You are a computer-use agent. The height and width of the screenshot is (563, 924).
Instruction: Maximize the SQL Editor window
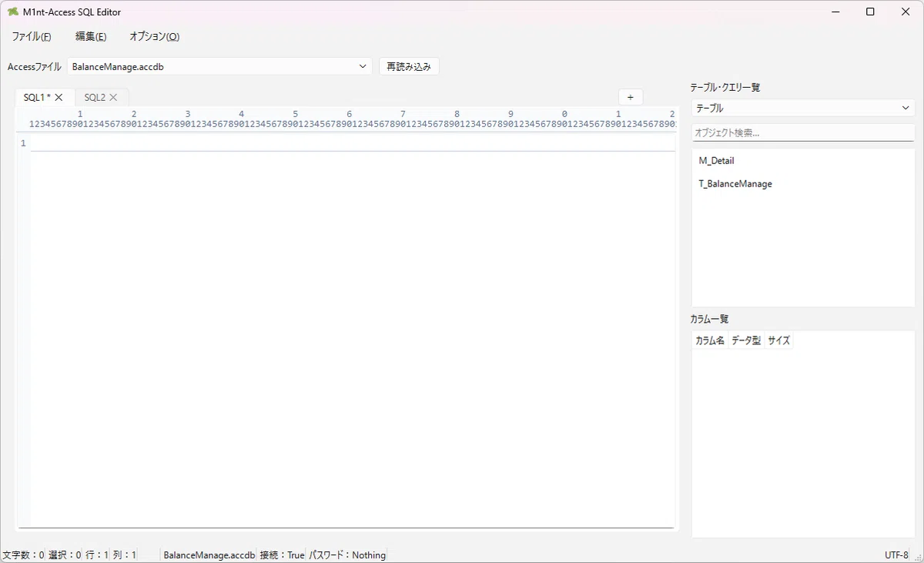[870, 12]
